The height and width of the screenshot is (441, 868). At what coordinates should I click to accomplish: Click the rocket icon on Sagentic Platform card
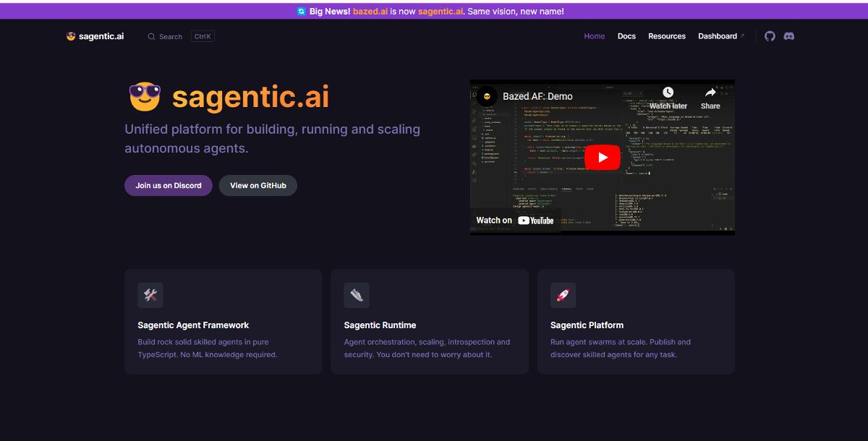click(563, 295)
